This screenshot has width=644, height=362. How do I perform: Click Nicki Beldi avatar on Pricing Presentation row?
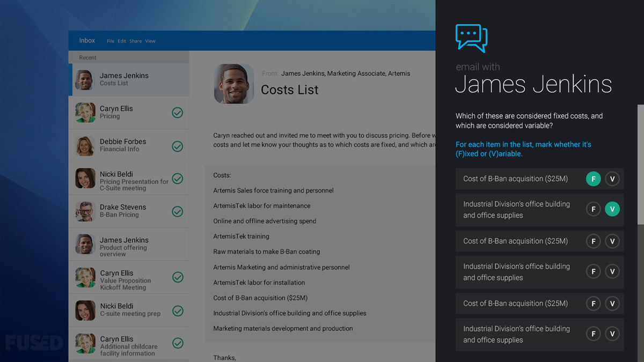[x=85, y=179]
